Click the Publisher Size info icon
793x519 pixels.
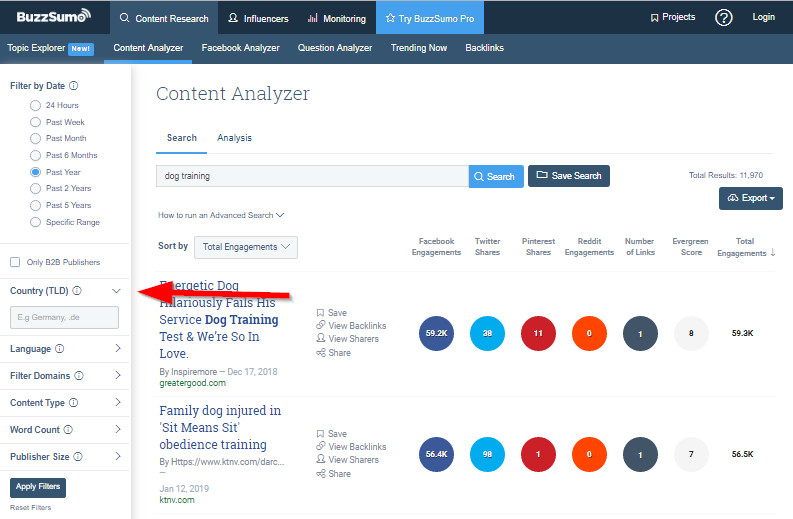tap(78, 456)
